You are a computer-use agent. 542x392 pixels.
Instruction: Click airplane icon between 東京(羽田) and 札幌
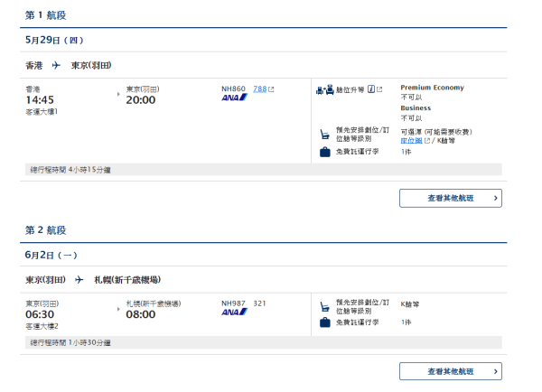(79, 280)
